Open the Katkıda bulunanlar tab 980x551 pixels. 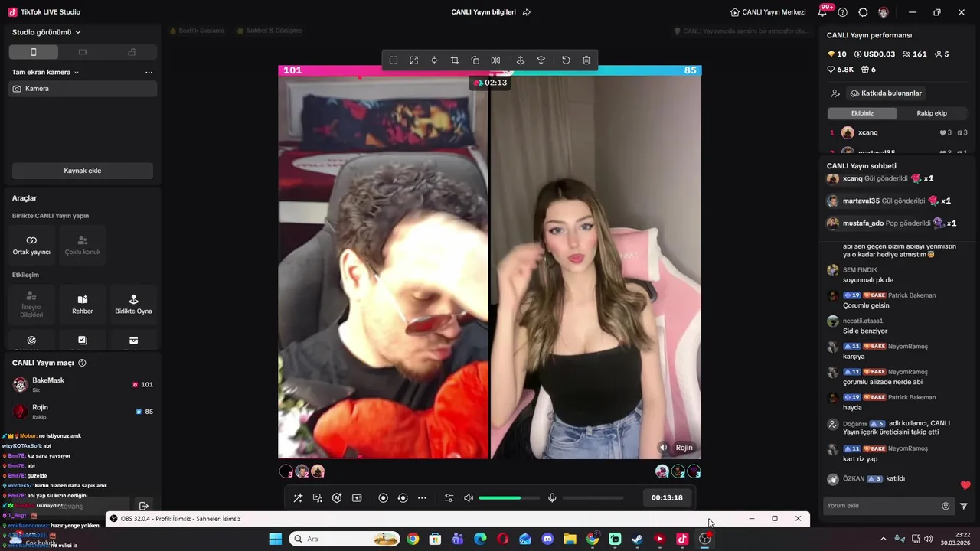point(886,93)
